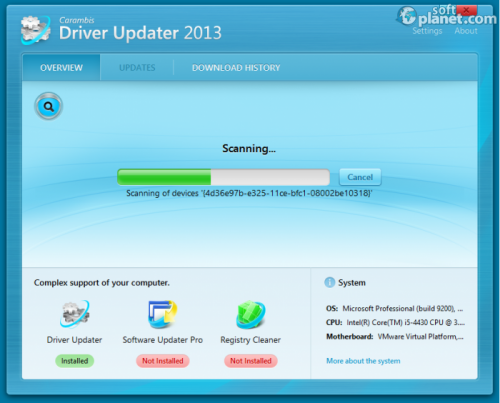The image size is (500, 403).
Task: Open Settings
Action: click(427, 31)
